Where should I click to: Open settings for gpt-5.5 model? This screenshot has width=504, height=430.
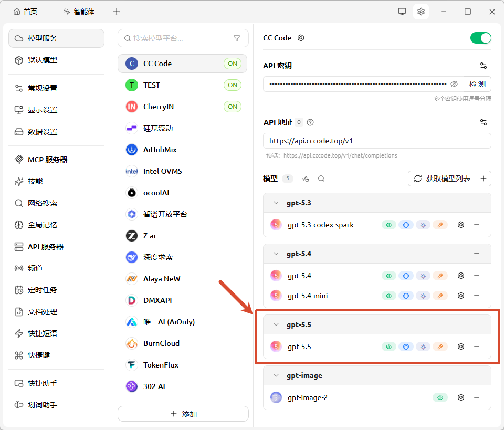pos(460,347)
